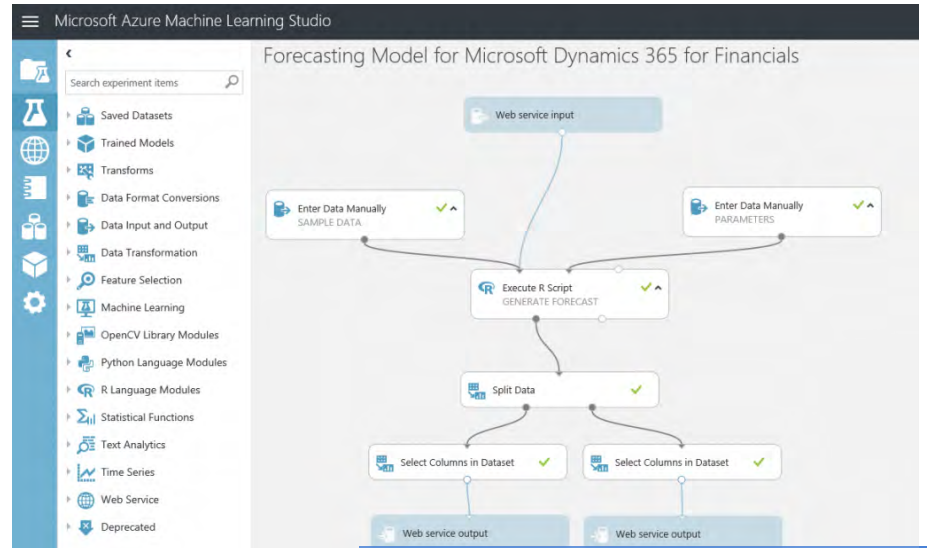Open Datasets cylinders icon in sidebar
The height and width of the screenshot is (548, 927).
pyautogui.click(x=34, y=227)
